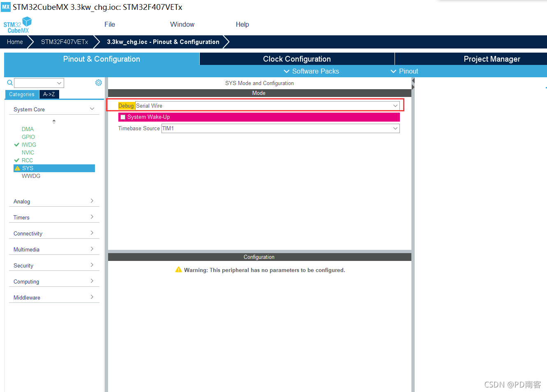
Task: Select IWDG in System Core list
Action: click(x=29, y=145)
